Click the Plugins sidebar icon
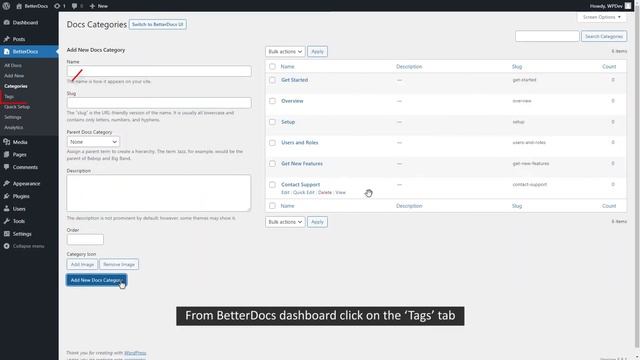This screenshot has width=640, height=360. 7,196
